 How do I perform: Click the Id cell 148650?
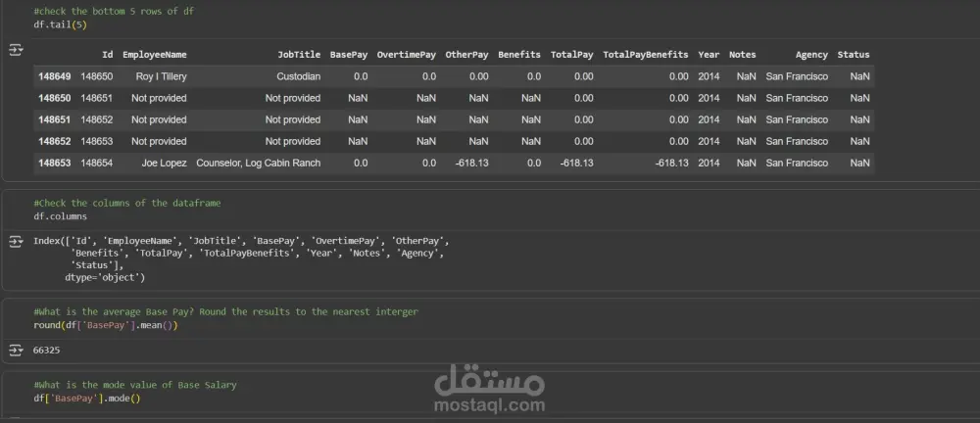coord(97,76)
